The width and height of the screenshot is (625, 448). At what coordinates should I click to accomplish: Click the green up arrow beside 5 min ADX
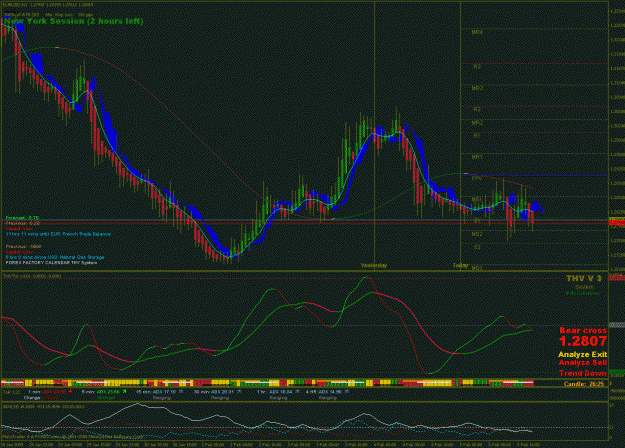124,391
